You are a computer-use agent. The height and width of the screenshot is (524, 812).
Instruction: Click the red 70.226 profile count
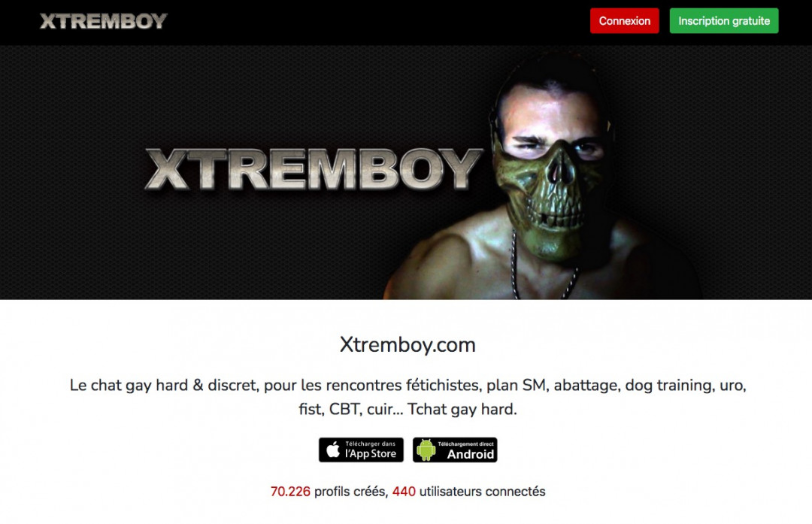[x=290, y=492]
